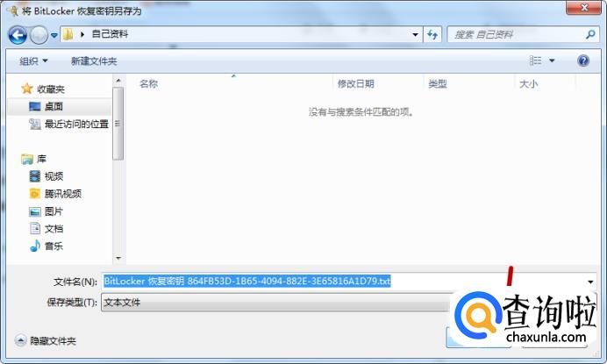Click the sidebar scrollbar down arrow

click(x=118, y=258)
